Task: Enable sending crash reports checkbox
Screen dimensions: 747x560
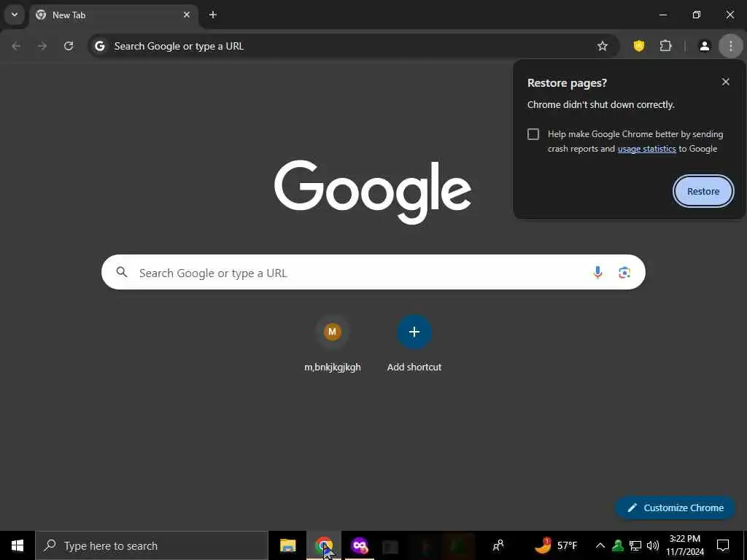Action: pyautogui.click(x=533, y=134)
